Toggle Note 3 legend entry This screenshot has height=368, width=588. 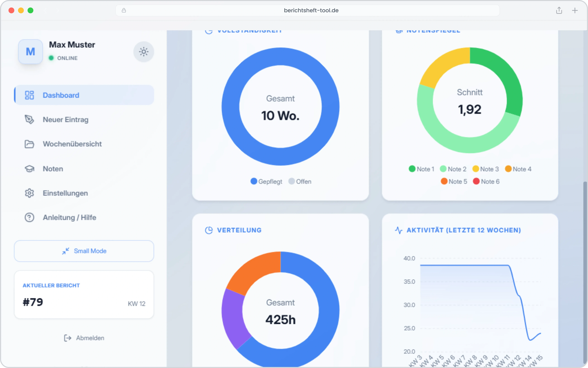pos(485,169)
